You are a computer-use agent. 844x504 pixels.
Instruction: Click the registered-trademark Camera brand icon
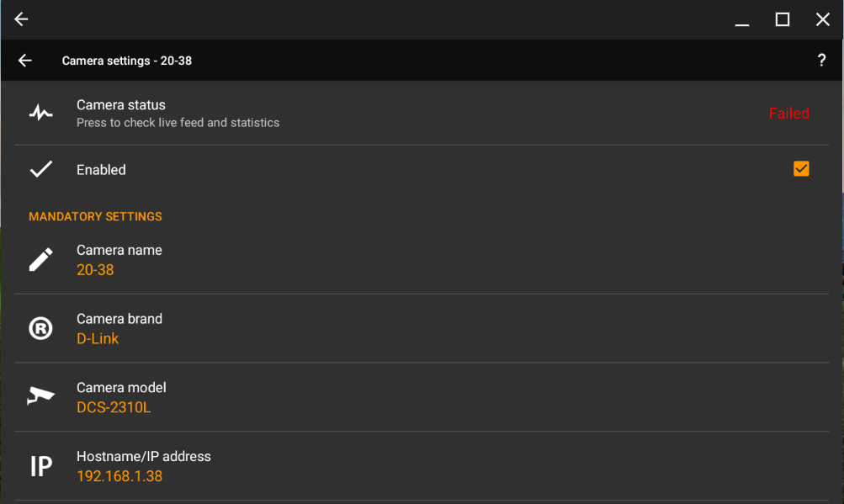coord(41,328)
